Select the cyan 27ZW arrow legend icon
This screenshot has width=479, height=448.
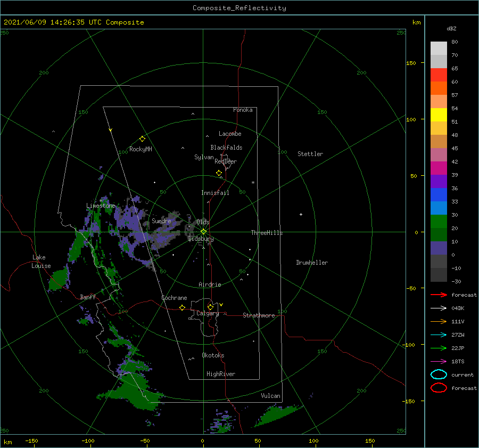[439, 335]
